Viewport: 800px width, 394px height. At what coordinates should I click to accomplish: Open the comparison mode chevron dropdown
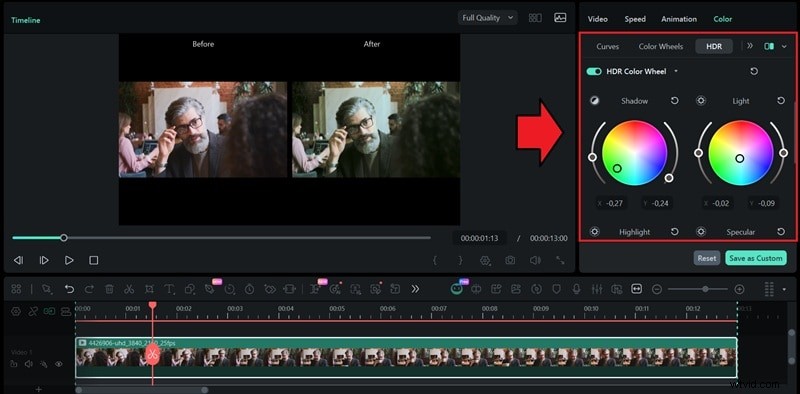coord(784,46)
